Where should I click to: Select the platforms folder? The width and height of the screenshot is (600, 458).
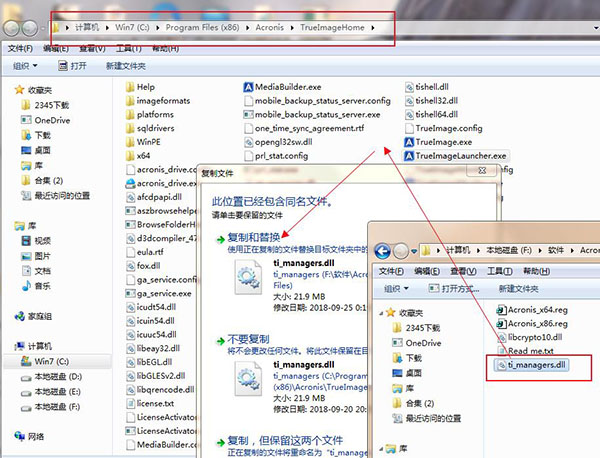150,115
